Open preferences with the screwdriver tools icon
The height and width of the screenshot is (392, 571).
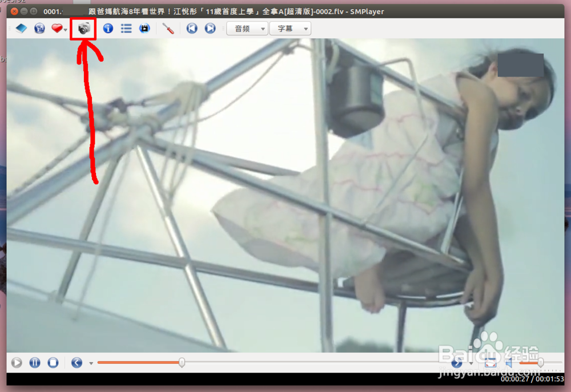click(168, 29)
